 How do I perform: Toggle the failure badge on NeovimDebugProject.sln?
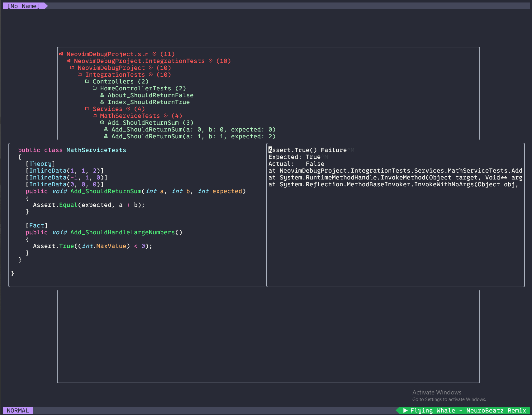pyautogui.click(x=154, y=54)
